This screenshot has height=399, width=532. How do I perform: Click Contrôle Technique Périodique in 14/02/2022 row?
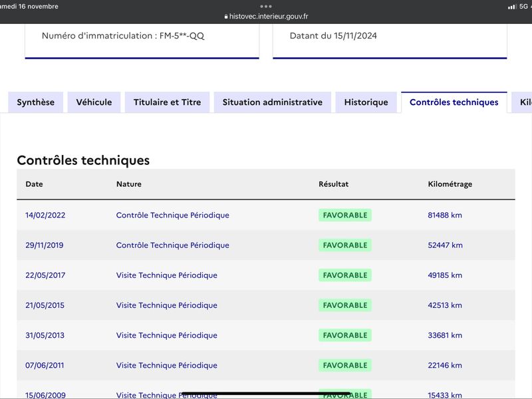click(x=173, y=215)
